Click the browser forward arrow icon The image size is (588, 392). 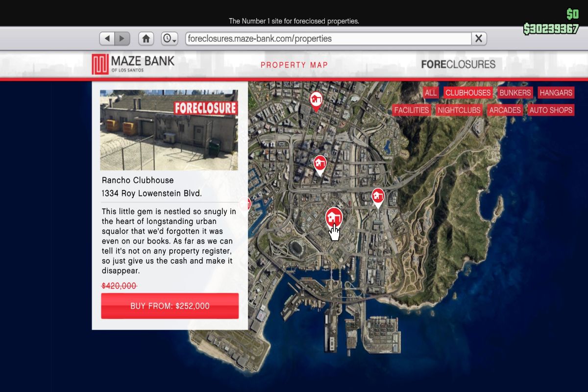(121, 38)
